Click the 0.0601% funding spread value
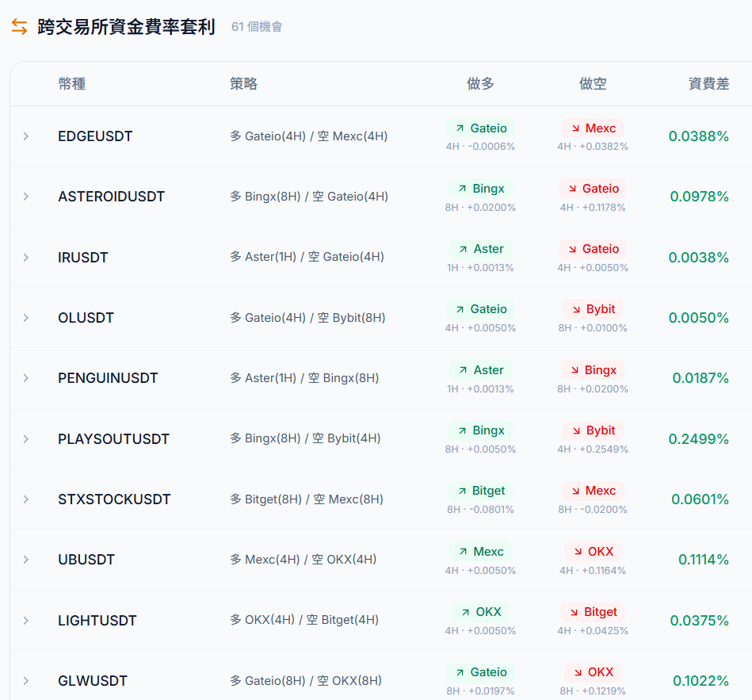The width and height of the screenshot is (752, 700). tap(700, 499)
